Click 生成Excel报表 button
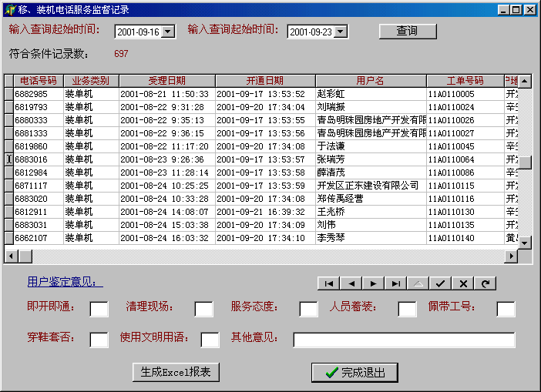 [x=176, y=372]
